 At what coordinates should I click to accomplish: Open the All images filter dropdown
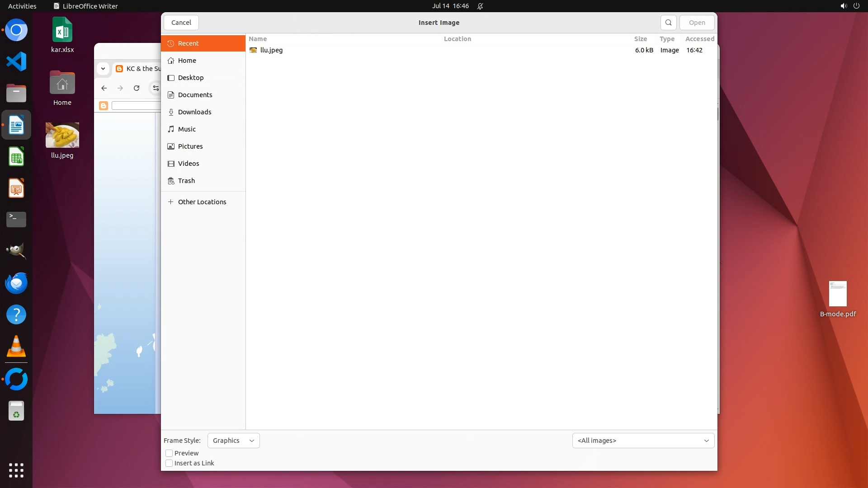(643, 441)
